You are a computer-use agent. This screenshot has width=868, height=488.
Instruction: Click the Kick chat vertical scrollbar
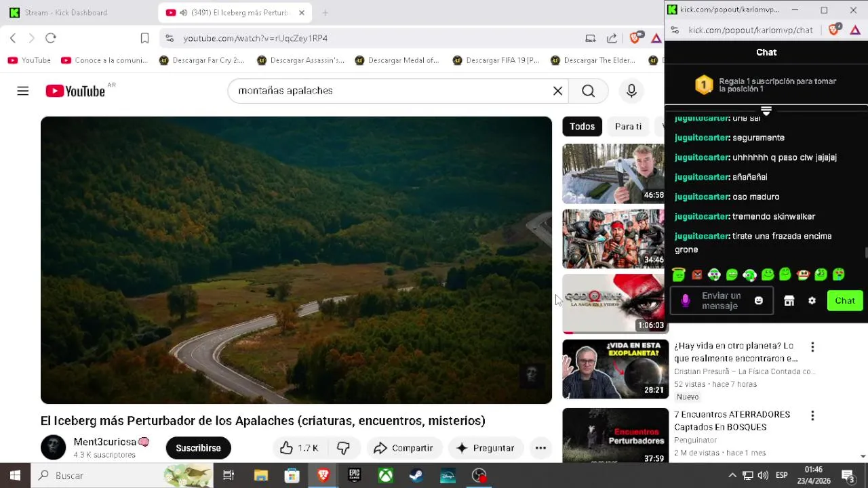pos(865,253)
